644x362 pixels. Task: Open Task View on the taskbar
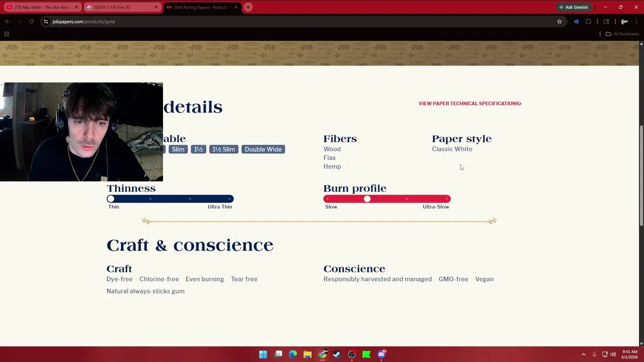click(278, 354)
